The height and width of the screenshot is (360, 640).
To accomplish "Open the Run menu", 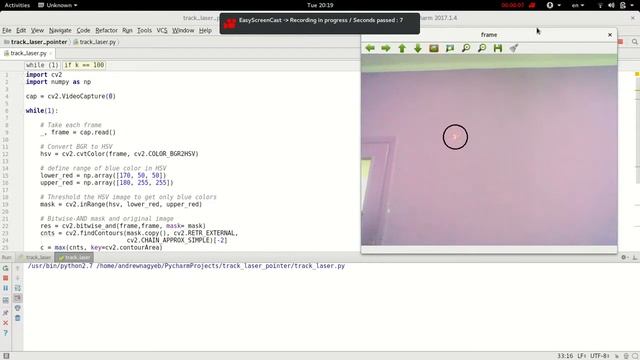I will tap(127, 31).
